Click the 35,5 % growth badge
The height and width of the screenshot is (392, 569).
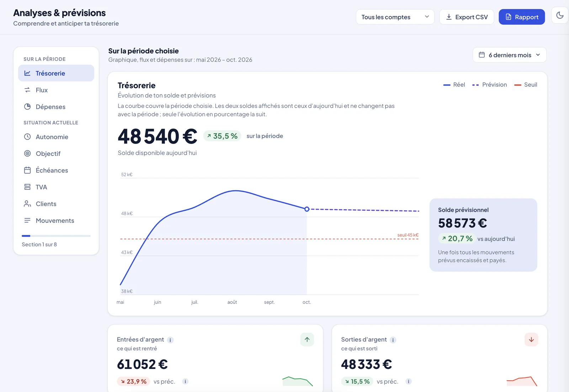[222, 136]
